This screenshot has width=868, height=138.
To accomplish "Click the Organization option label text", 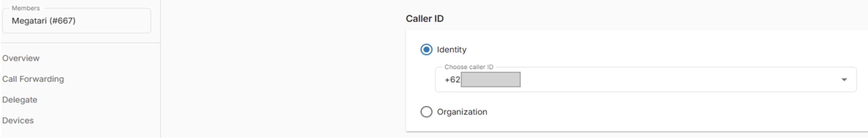I will click(462, 112).
